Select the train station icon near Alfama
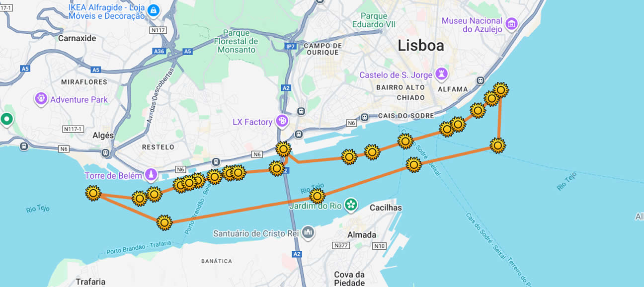This screenshot has height=287, width=644. (480, 80)
